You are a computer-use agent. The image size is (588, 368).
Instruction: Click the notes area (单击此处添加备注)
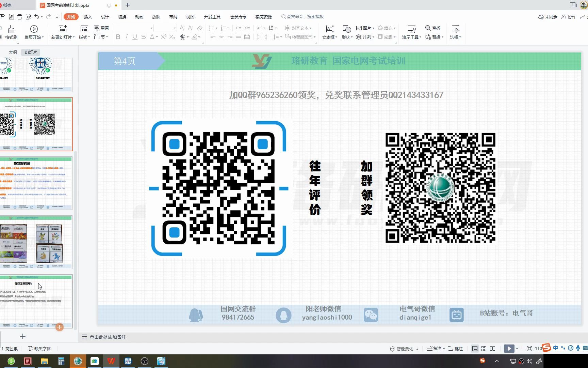pos(108,337)
